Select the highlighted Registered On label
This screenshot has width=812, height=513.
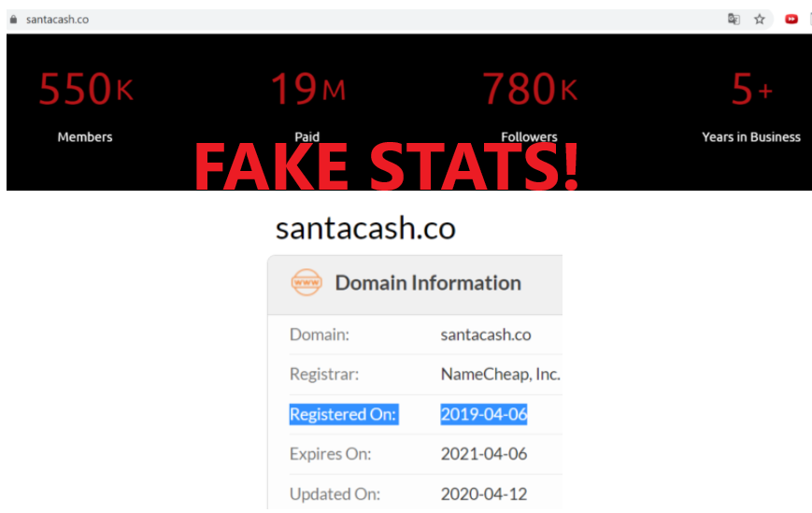[x=343, y=414]
